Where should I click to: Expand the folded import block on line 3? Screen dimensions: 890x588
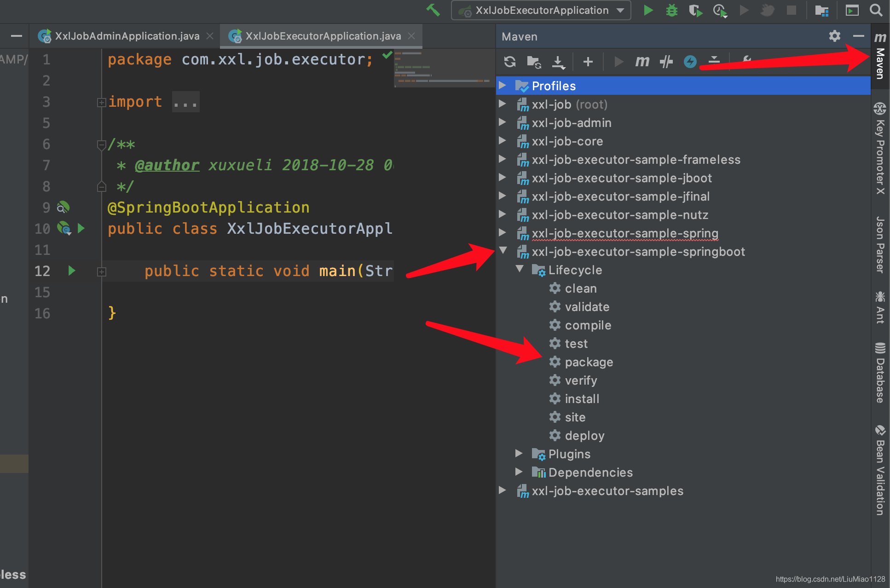(x=101, y=102)
